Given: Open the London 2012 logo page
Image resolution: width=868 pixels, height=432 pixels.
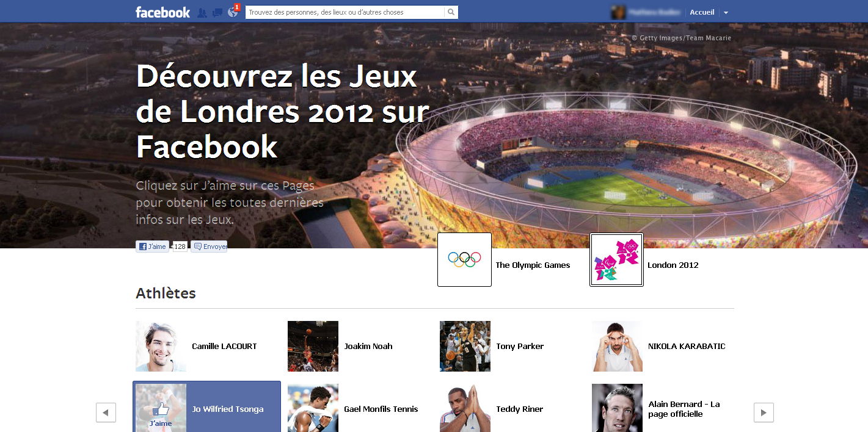Looking at the screenshot, I should click(616, 259).
